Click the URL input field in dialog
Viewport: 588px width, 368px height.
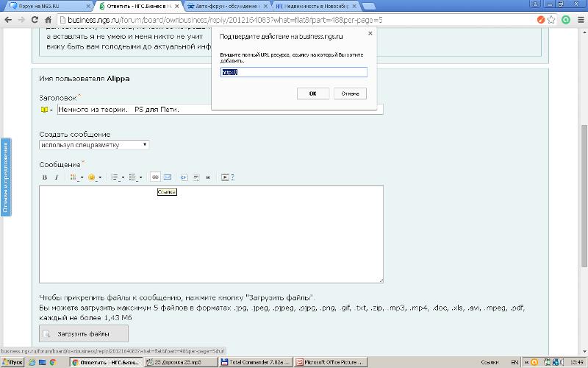pyautogui.click(x=294, y=72)
